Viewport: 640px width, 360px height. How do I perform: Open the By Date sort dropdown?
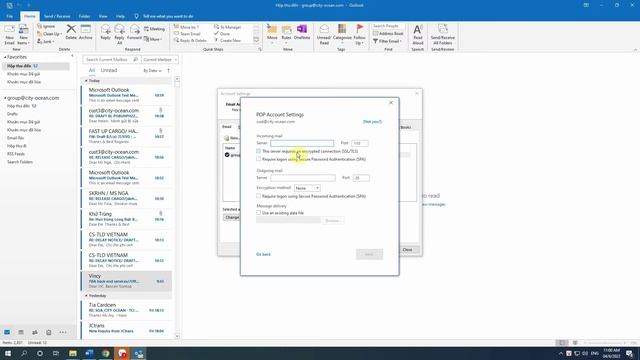pos(153,71)
